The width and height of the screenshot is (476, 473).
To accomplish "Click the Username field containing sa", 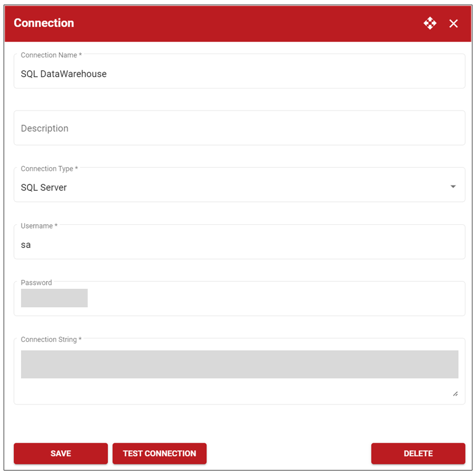I will [239, 242].
